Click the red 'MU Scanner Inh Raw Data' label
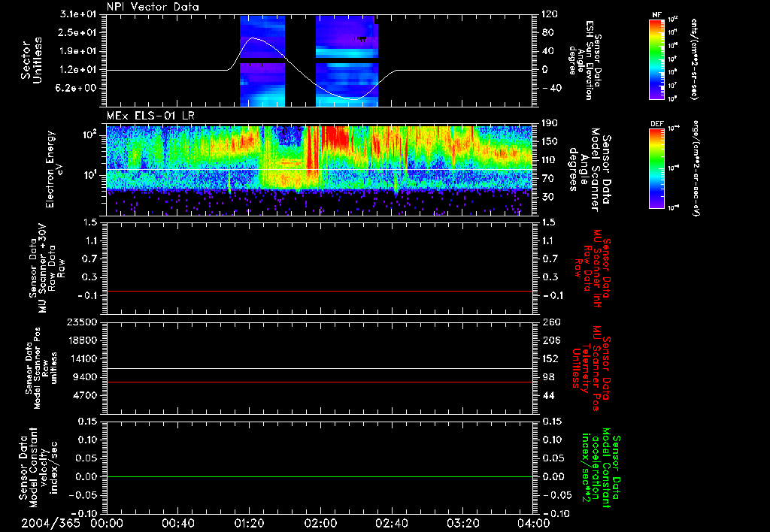Screen dimensions: 770x532 (593, 268)
